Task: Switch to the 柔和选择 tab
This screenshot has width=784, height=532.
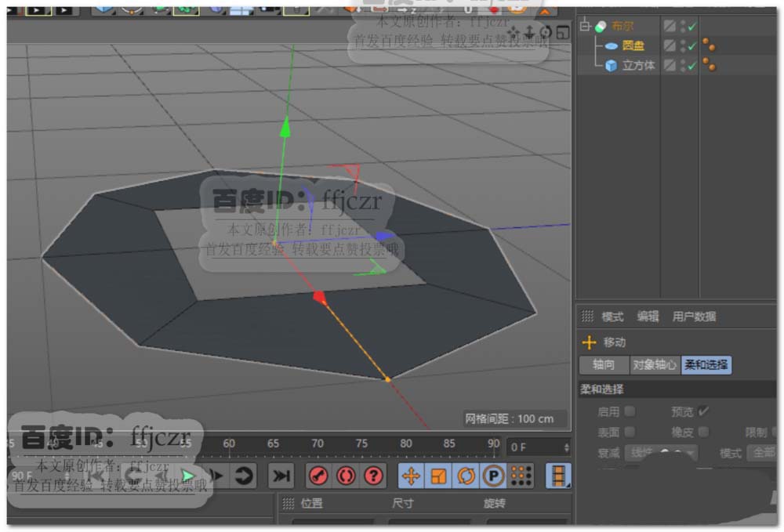Action: (706, 364)
